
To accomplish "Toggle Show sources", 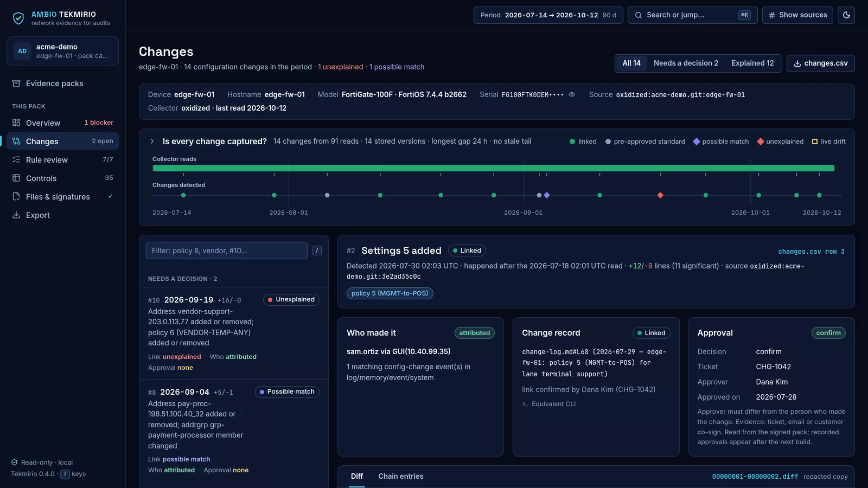I will click(x=797, y=15).
